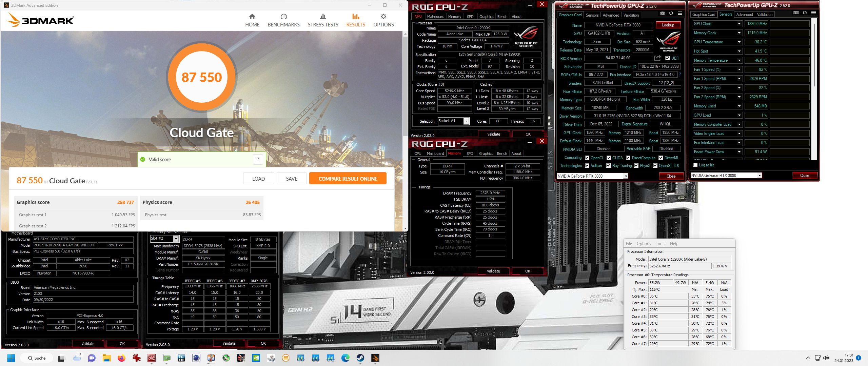
Task: Toggle the DirectML checkbox in GPU-Z
Action: click(660, 158)
